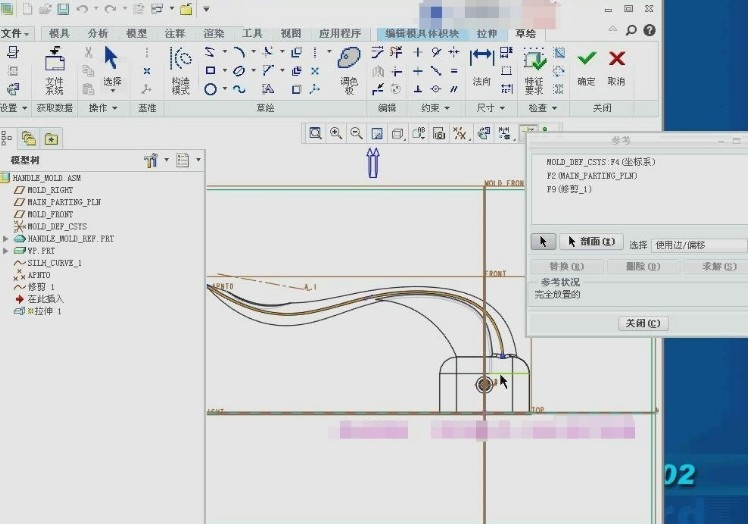Open the 约束 group dropdown
Viewport: 748px width, 524px height.
tap(435, 108)
